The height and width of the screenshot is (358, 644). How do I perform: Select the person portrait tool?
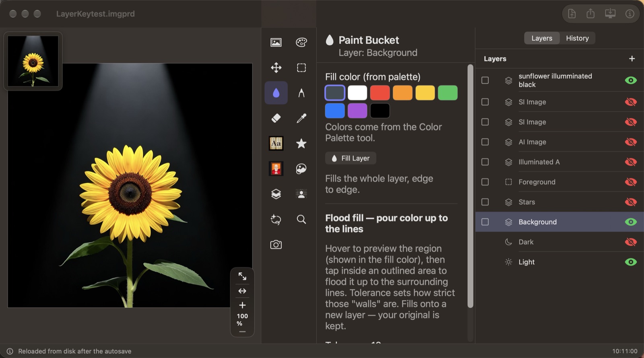point(301,194)
